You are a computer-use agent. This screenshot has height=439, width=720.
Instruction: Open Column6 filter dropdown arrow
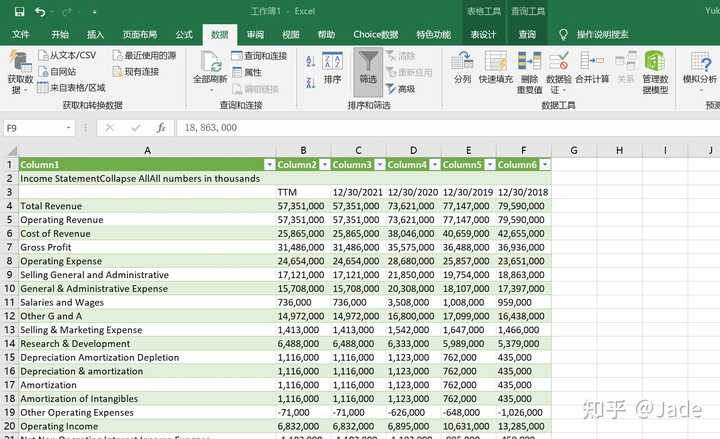tap(545, 164)
